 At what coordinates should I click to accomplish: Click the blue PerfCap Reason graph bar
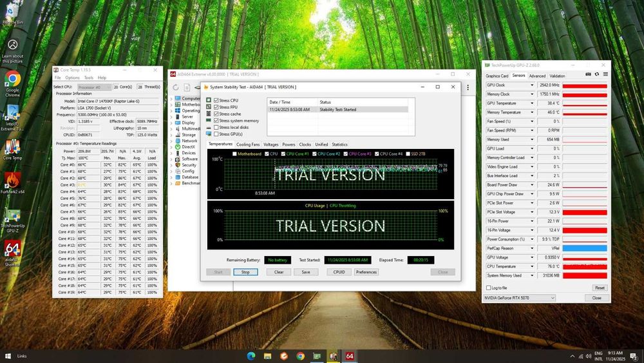click(585, 248)
